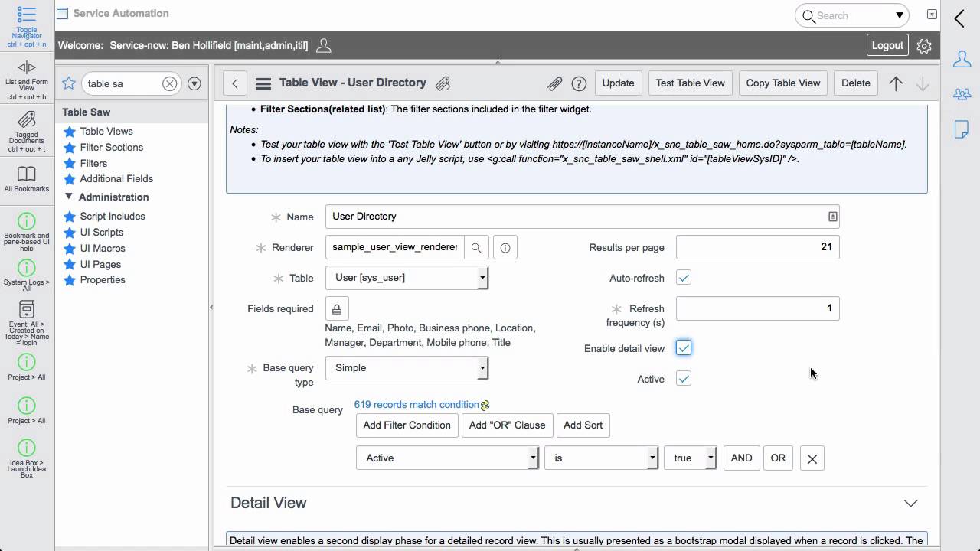The height and width of the screenshot is (551, 980).
Task: Click the Renderer lookup magnifier icon
Action: pyautogui.click(x=476, y=247)
